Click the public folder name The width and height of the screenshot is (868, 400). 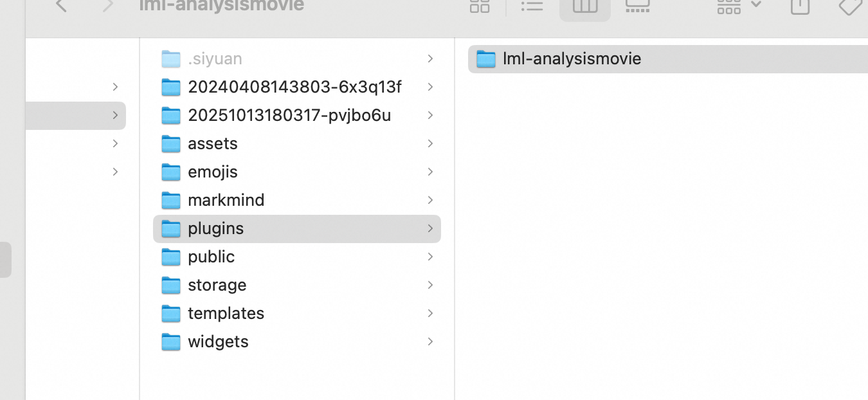211,257
